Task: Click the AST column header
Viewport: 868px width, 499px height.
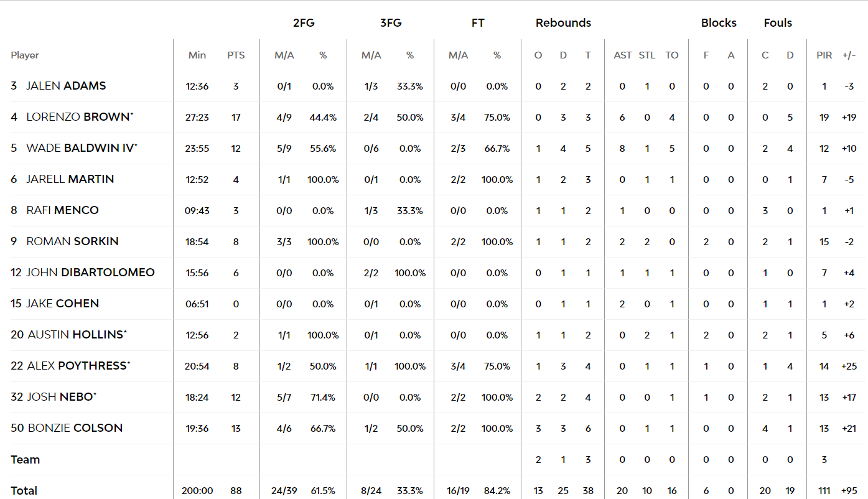Action: pos(623,55)
